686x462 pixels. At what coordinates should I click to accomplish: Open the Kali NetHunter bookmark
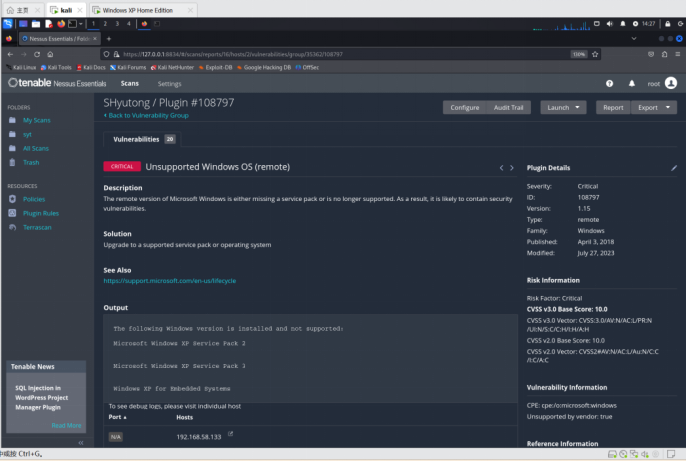(x=172, y=67)
